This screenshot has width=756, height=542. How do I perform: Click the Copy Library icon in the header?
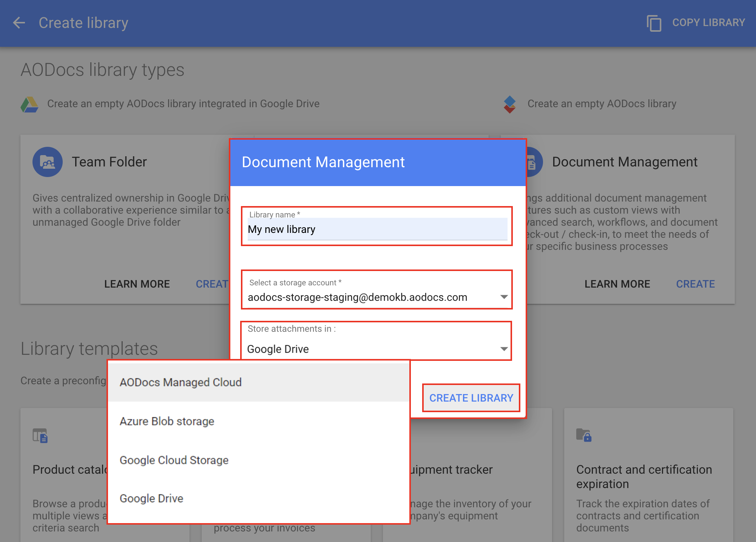[654, 23]
